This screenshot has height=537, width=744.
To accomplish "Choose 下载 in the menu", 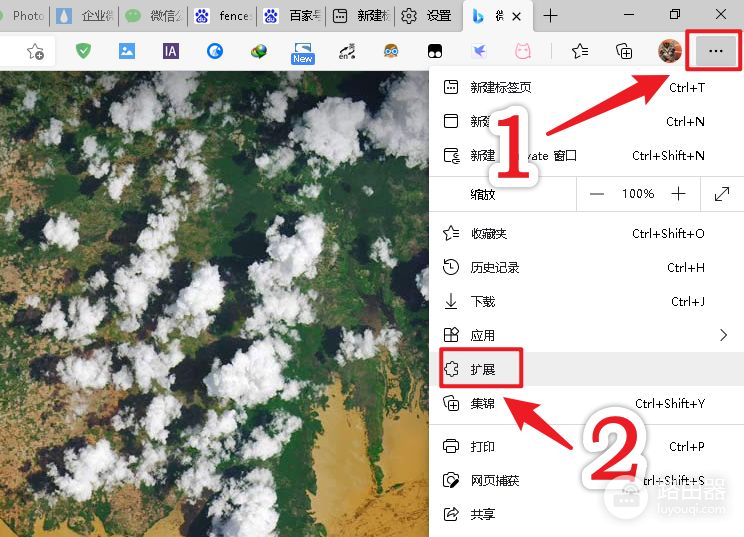I will coord(483,302).
